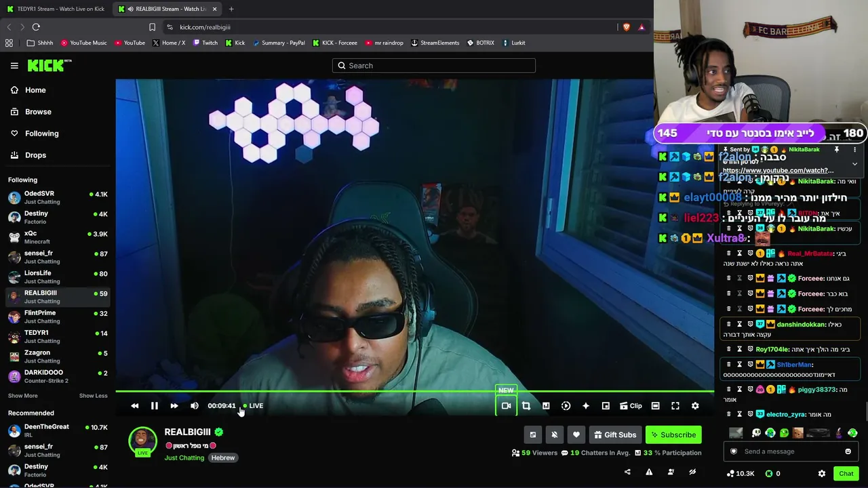Open the emoji picker in chat input
This screenshot has width=868, height=488.
point(848,451)
